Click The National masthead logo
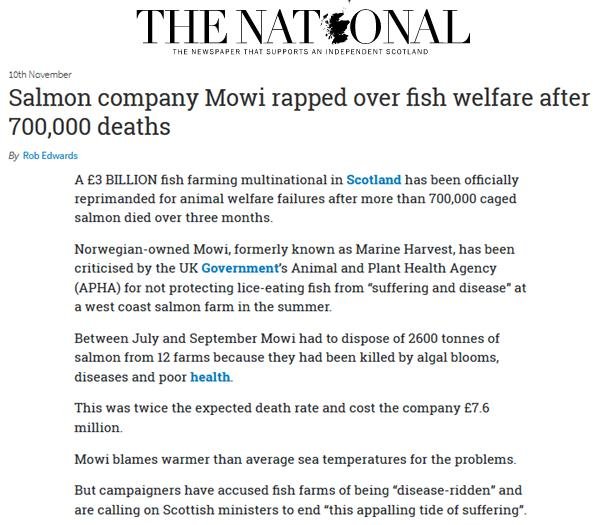The width and height of the screenshot is (600, 525). (301, 27)
